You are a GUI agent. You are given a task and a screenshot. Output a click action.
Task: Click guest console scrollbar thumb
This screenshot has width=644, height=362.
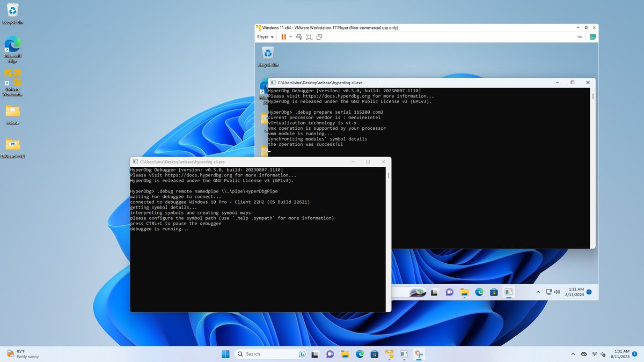pyautogui.click(x=592, y=97)
